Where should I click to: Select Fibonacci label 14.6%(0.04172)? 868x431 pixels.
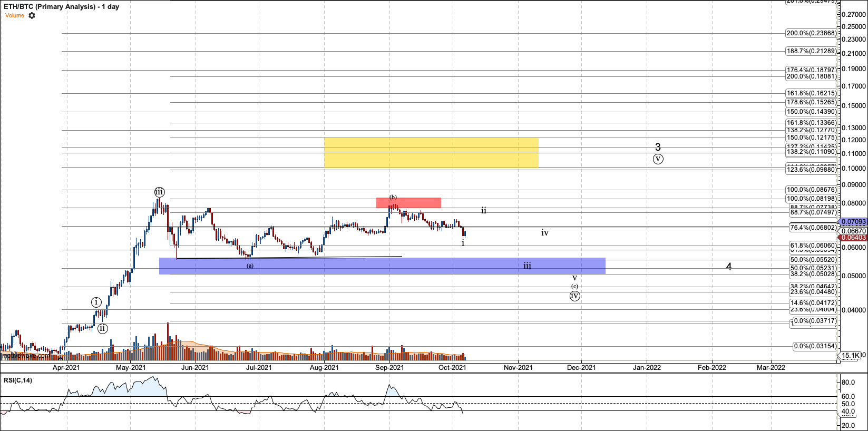813,303
